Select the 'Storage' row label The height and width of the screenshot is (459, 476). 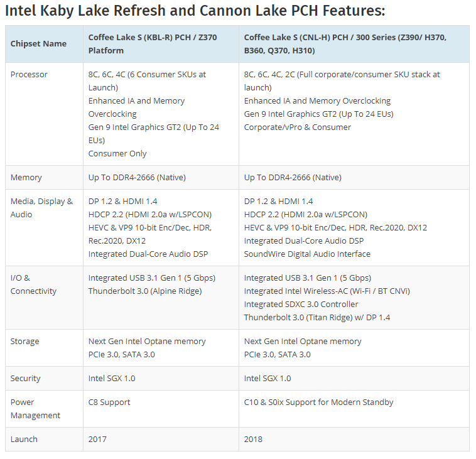pos(25,342)
